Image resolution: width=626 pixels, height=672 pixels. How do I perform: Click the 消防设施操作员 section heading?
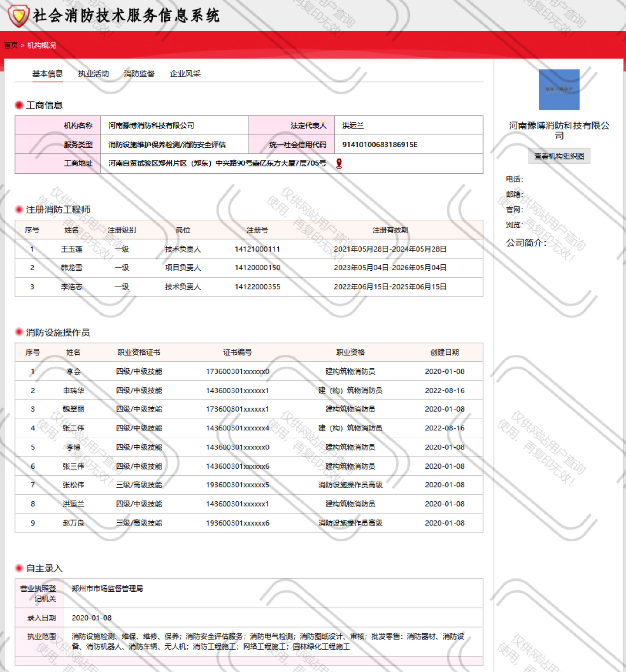(x=58, y=333)
